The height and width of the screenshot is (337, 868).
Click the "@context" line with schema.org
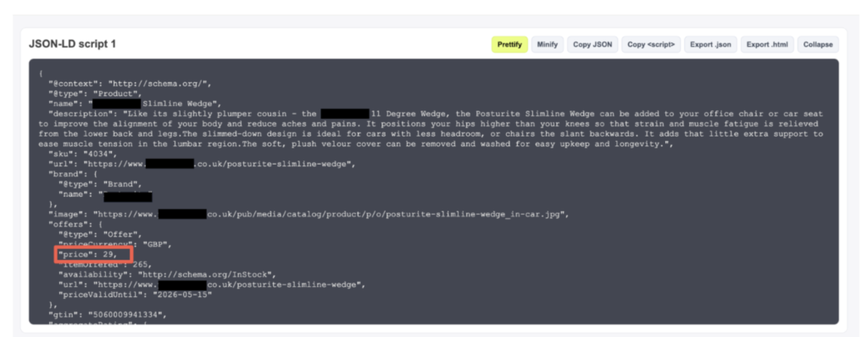pos(130,84)
